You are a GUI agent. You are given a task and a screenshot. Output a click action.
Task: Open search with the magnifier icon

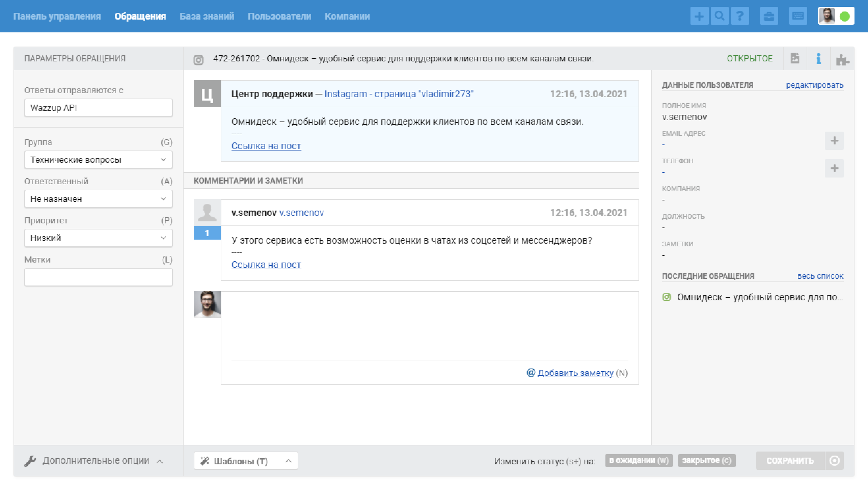720,16
